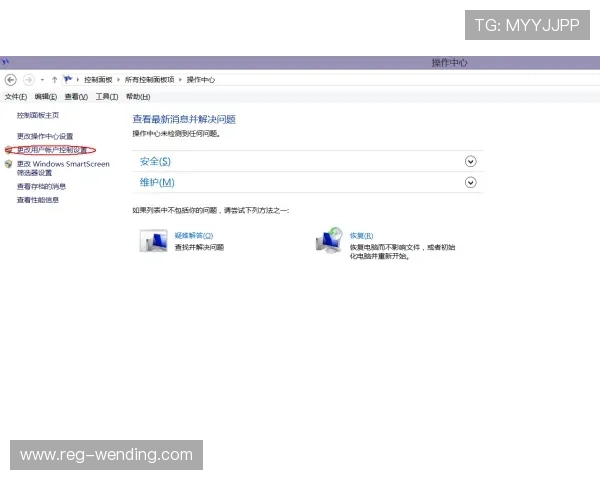Open the 文件(F) menu

(16, 97)
